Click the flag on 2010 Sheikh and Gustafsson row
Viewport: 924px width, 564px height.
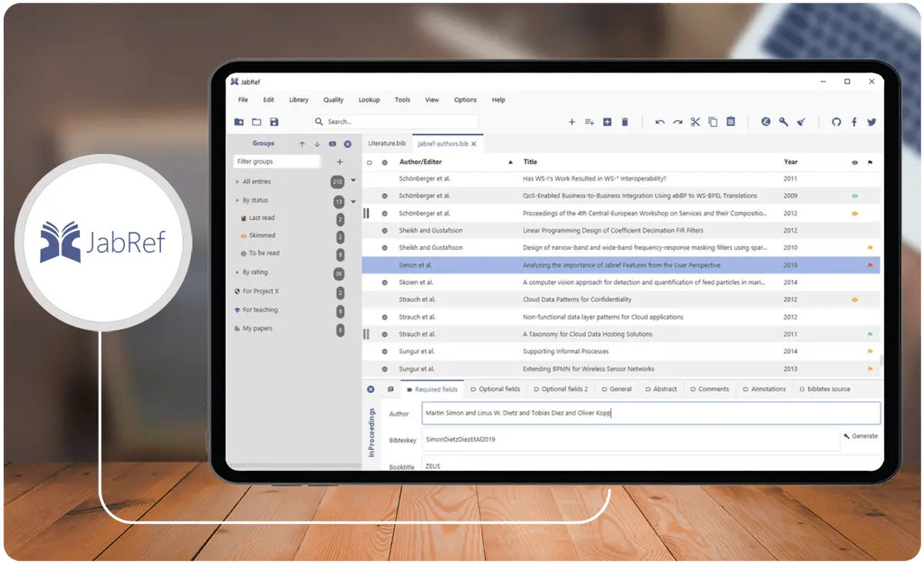871,248
